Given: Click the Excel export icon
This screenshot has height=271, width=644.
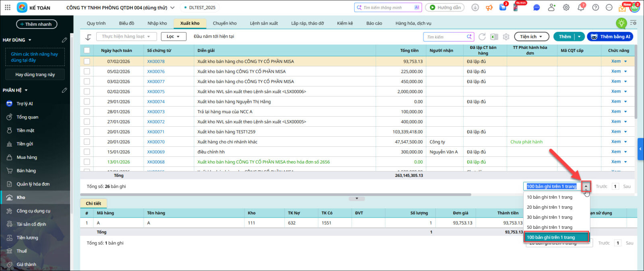Looking at the screenshot, I should click(x=494, y=37).
